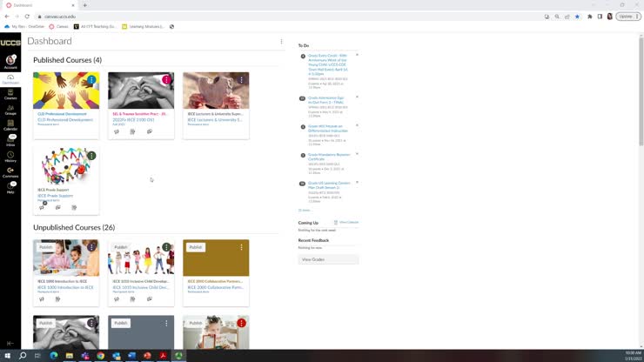Open options for IECE 1010 Inclusive Child card
This screenshot has height=362, width=644.
click(x=166, y=247)
